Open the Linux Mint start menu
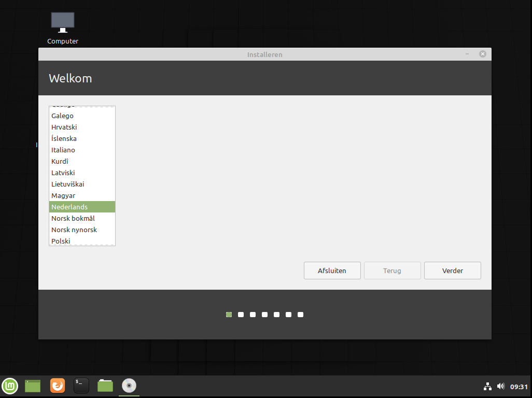Screen dimensions: 532x398 (x=10, y=386)
